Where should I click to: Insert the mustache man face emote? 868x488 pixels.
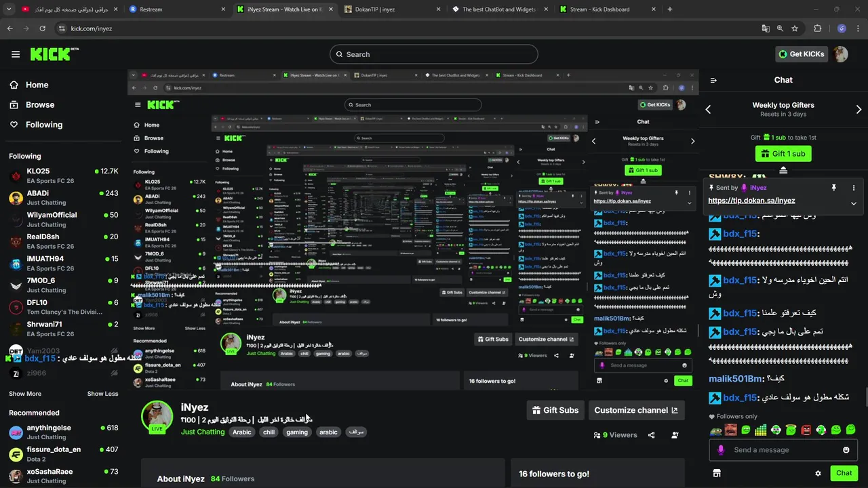coord(731,430)
